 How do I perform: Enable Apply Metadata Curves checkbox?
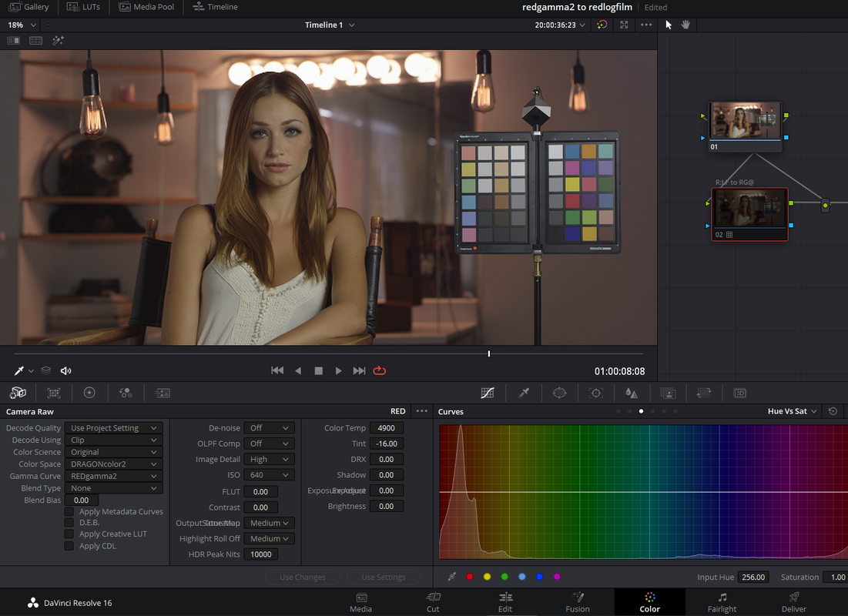pos(69,511)
